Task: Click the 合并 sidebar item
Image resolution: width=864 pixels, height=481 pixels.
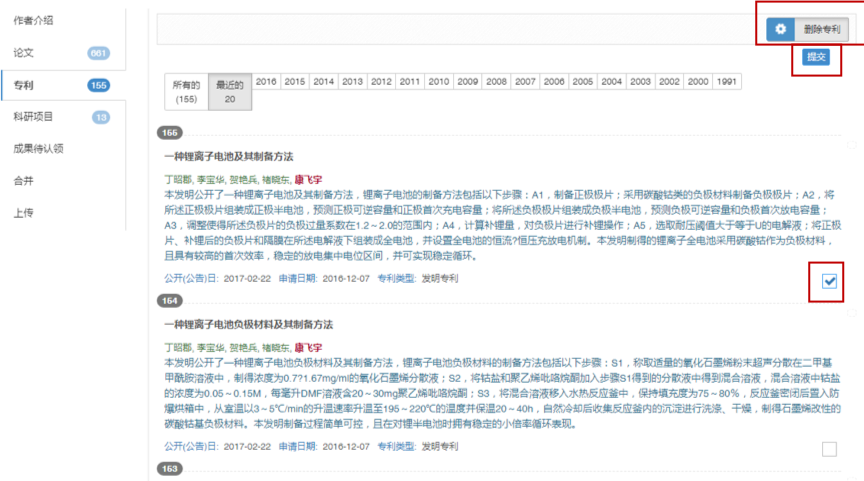Action: [23, 180]
